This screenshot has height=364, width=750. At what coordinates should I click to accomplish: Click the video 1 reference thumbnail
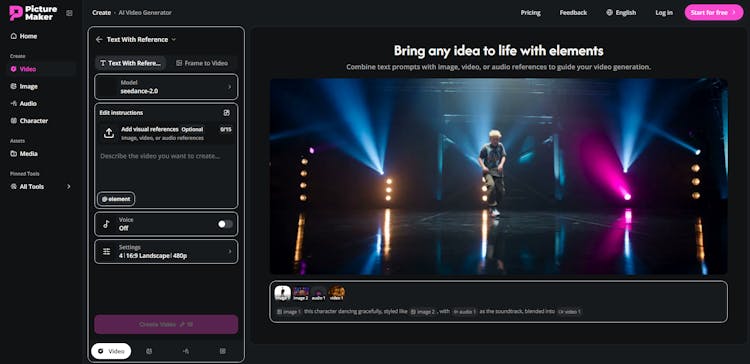[x=337, y=293]
